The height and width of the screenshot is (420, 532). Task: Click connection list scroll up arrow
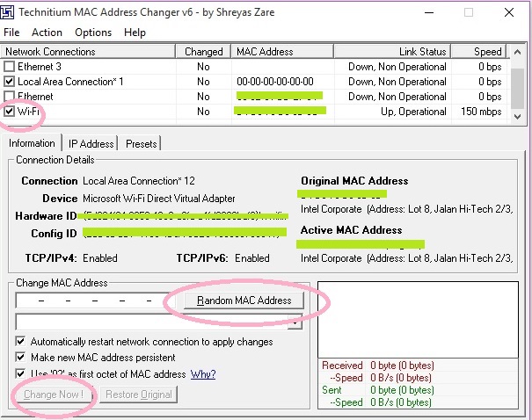(517, 52)
